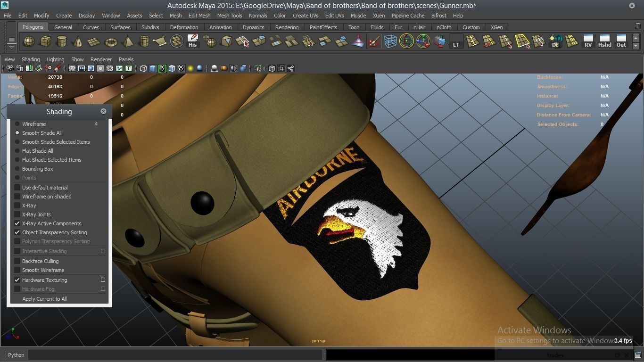Click the Python command line input
This screenshot has height=362, width=644.
[x=175, y=355]
